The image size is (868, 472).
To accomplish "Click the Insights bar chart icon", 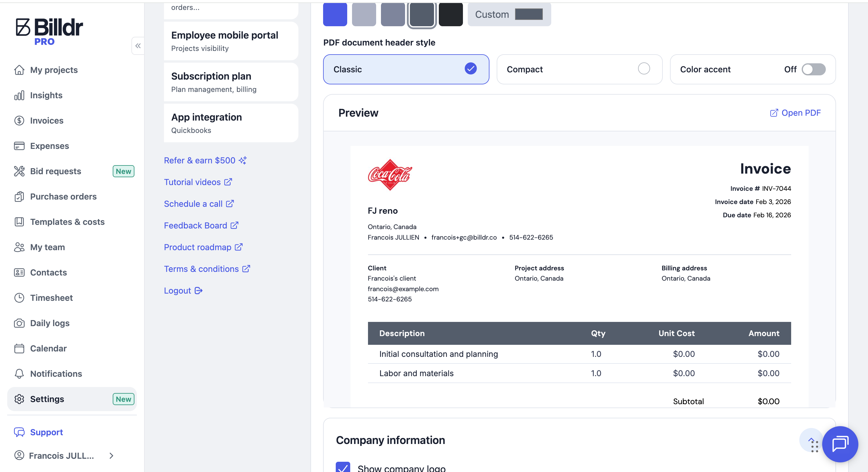I will [19, 95].
